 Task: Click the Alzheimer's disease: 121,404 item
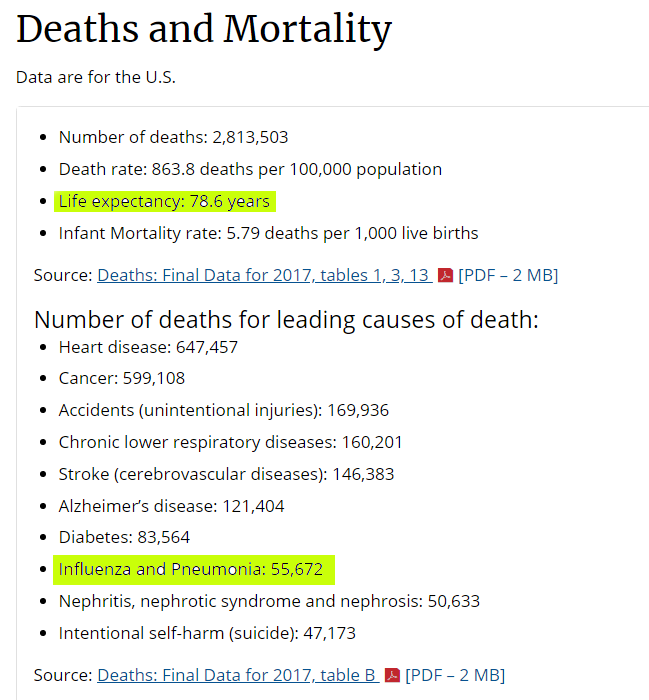coord(171,506)
